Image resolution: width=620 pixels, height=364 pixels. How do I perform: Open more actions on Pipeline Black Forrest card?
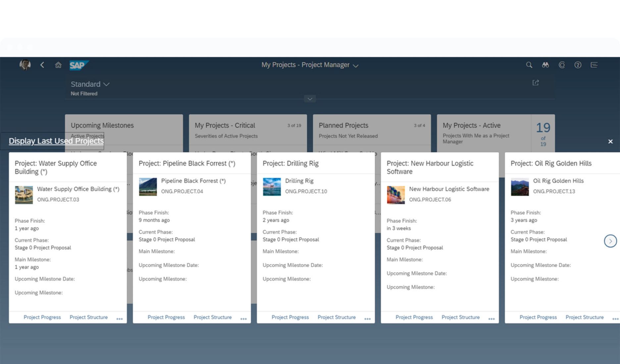(x=243, y=319)
